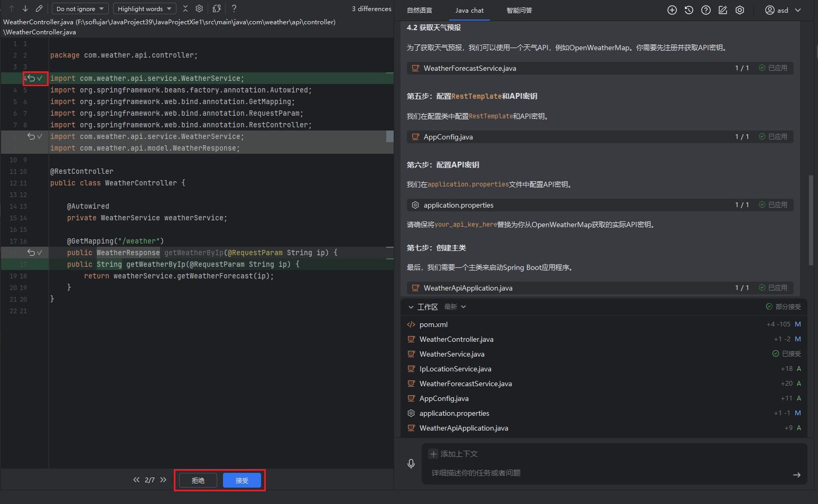
Task: Revert the second import block change
Action: (x=31, y=136)
